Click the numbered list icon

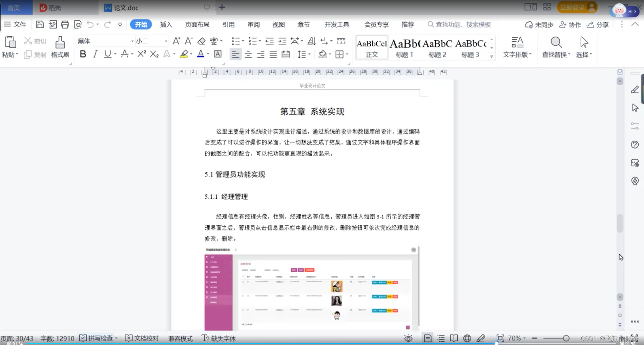[253, 41]
